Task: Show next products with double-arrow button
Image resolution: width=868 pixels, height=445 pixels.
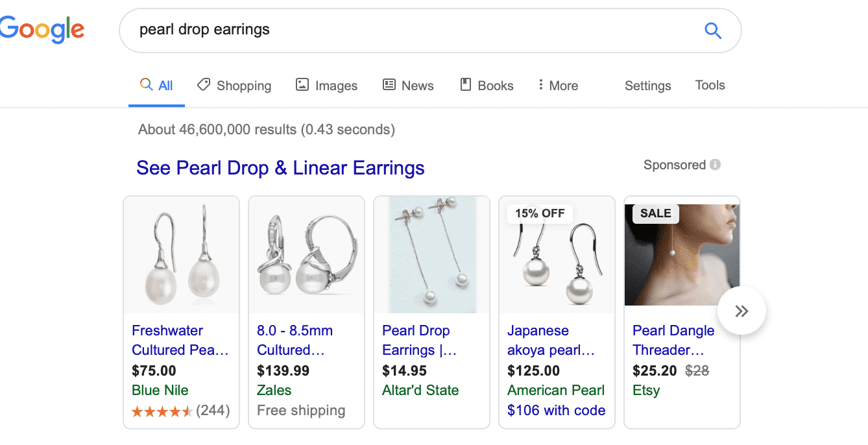Action: (741, 311)
